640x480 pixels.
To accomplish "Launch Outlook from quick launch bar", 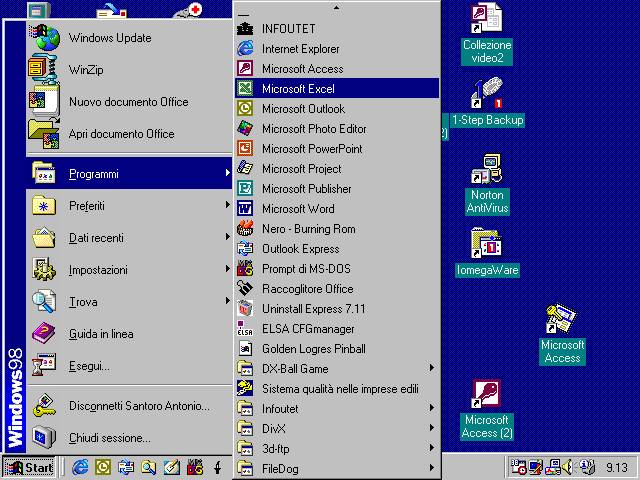I will tap(103, 467).
